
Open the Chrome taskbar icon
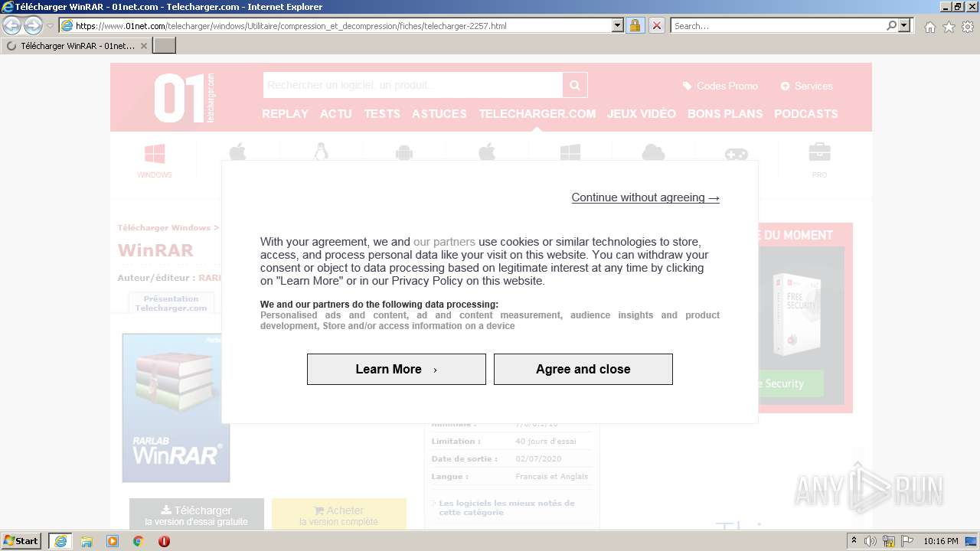(139, 541)
